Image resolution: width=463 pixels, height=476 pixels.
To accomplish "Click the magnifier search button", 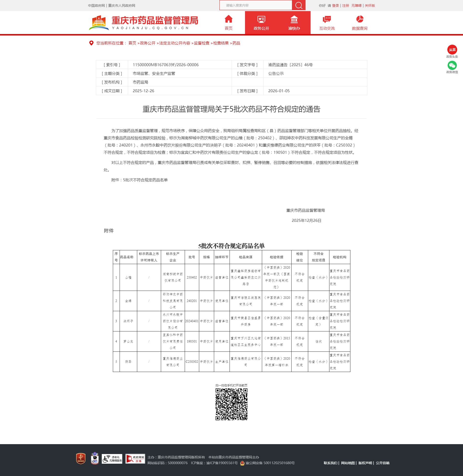I will click(298, 5).
